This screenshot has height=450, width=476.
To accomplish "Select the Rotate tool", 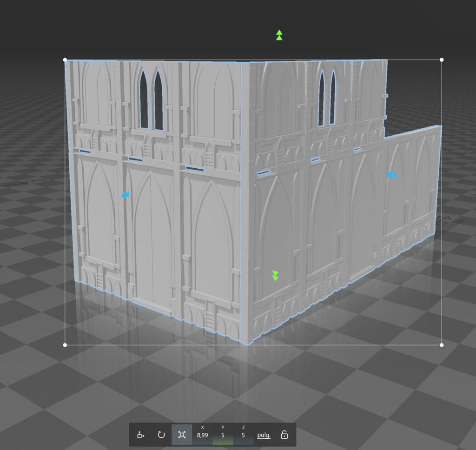I will point(161,435).
